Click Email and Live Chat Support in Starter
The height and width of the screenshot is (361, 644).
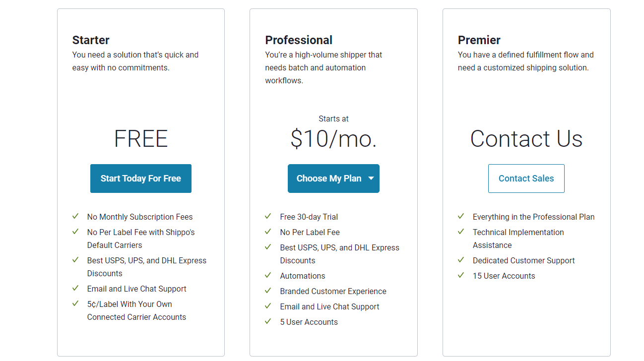click(137, 289)
